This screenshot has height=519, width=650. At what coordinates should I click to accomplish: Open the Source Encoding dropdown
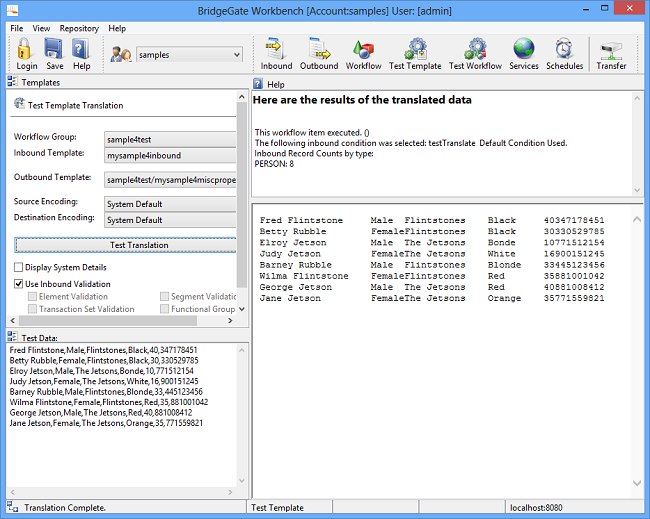pos(170,204)
